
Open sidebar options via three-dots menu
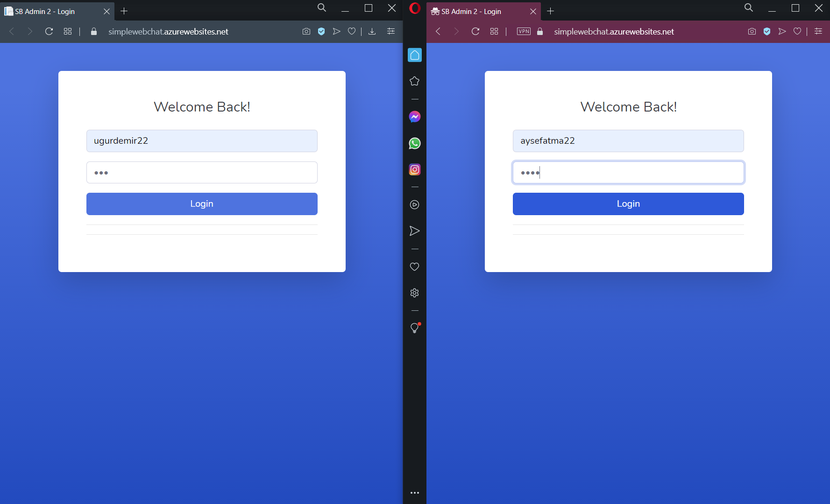pos(414,492)
